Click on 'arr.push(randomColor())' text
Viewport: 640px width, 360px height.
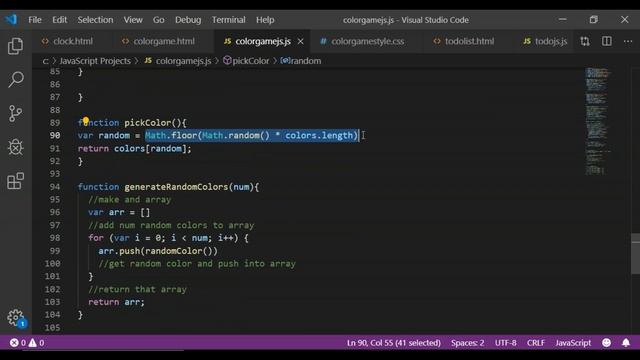pos(158,251)
